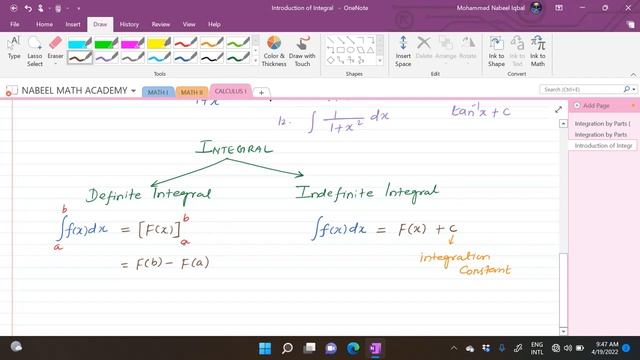Create a new section with plus tab
Image resolution: width=640 pixels, height=360 pixels.
pyautogui.click(x=261, y=93)
